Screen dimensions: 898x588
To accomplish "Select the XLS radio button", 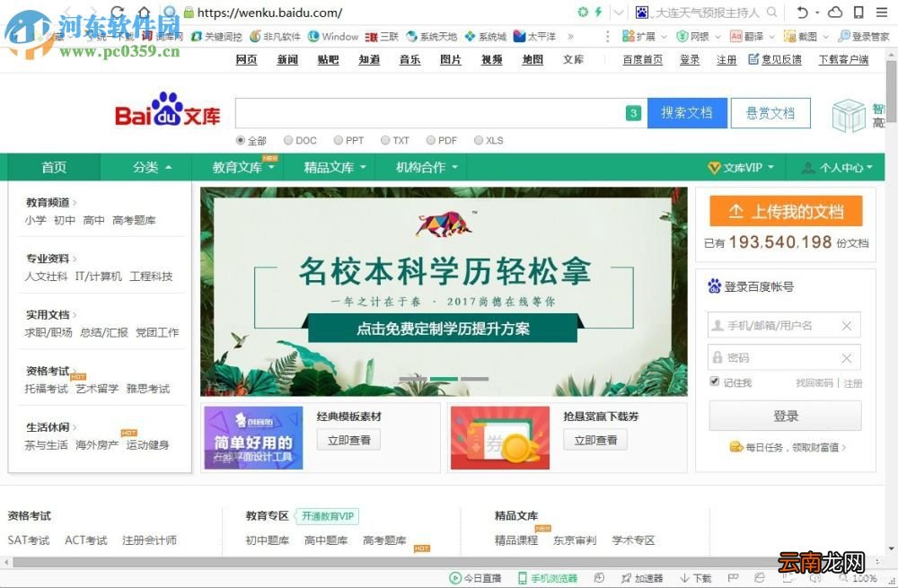I will [x=479, y=140].
